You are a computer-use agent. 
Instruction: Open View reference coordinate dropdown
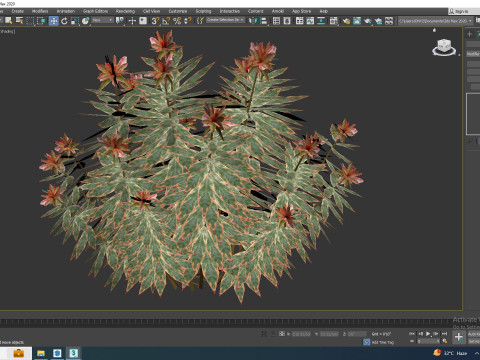coord(103,20)
